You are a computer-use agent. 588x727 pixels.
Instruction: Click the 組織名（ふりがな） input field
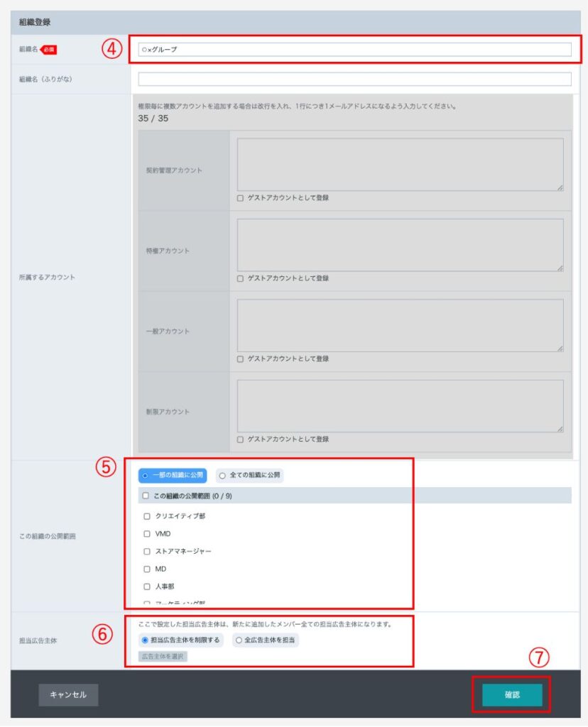(x=354, y=79)
